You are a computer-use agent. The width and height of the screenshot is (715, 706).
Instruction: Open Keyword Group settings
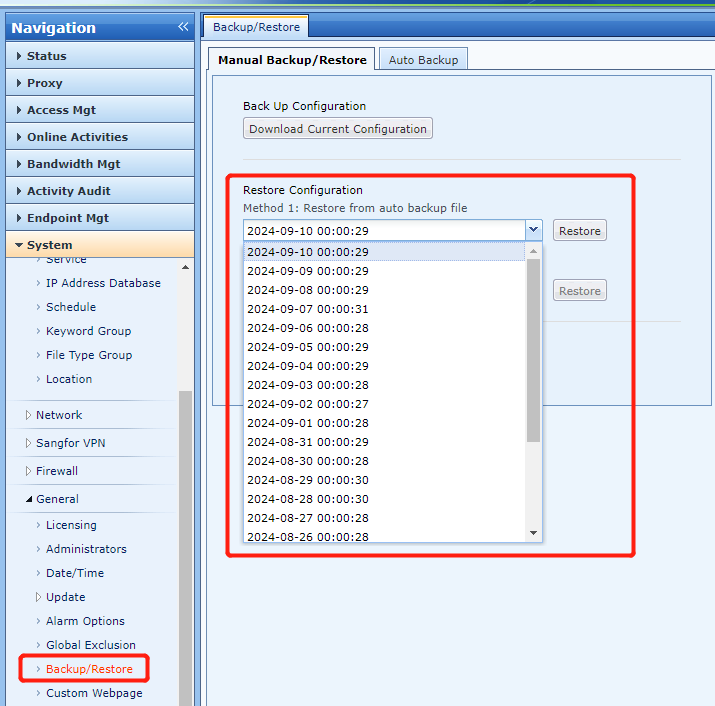pyautogui.click(x=88, y=331)
